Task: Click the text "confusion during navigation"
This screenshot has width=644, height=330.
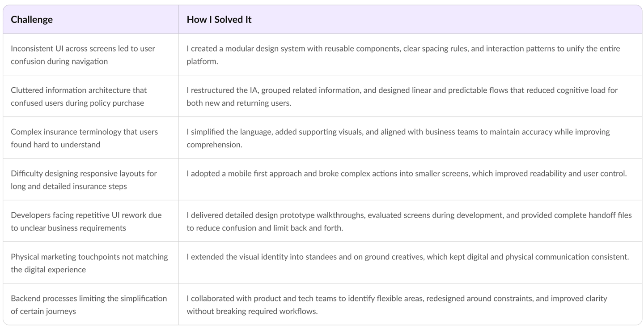Action: point(59,62)
